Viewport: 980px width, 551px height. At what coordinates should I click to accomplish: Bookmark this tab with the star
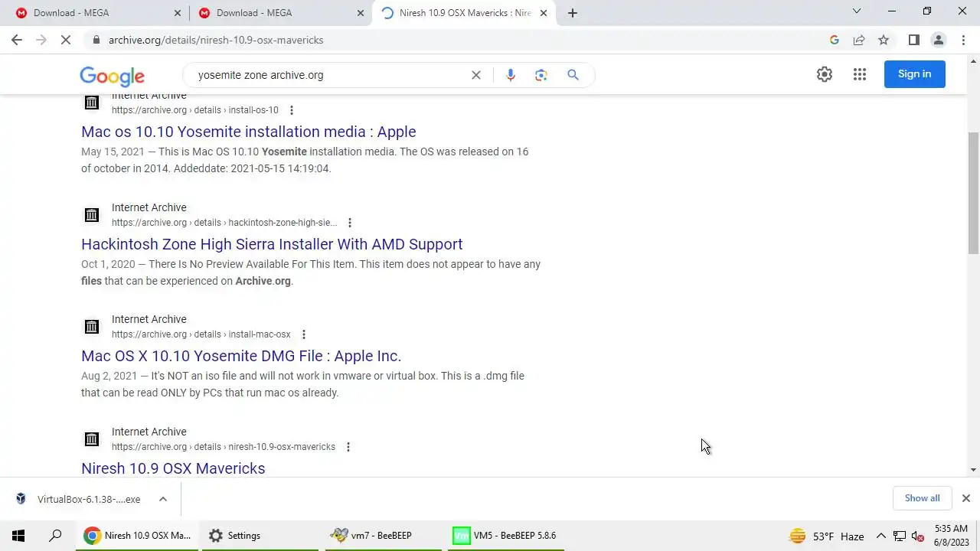point(884,40)
